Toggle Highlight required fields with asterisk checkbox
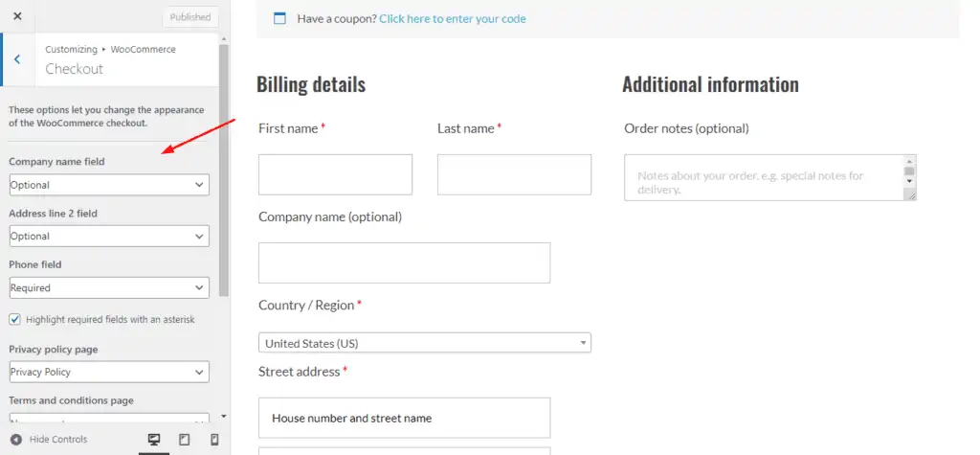Screen dimensions: 980x455 (x=15, y=319)
